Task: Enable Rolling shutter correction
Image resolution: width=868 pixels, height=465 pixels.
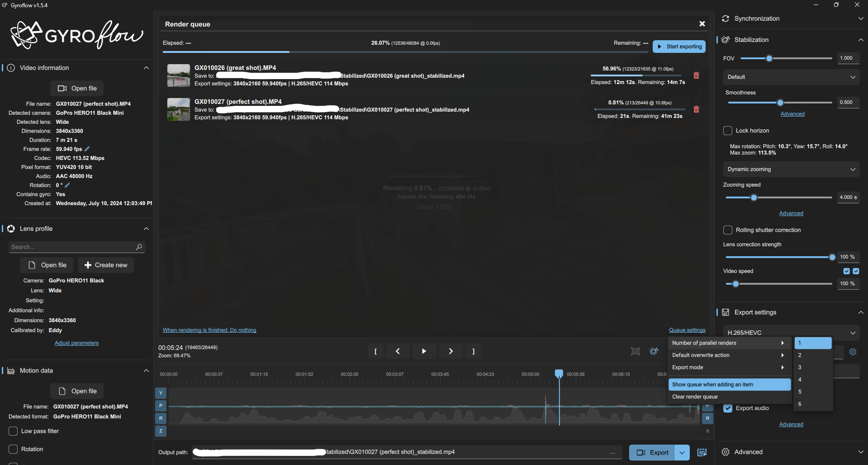Action: 727,230
